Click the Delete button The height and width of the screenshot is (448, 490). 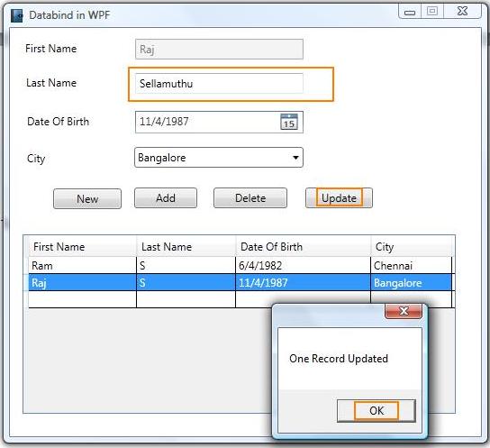(250, 198)
